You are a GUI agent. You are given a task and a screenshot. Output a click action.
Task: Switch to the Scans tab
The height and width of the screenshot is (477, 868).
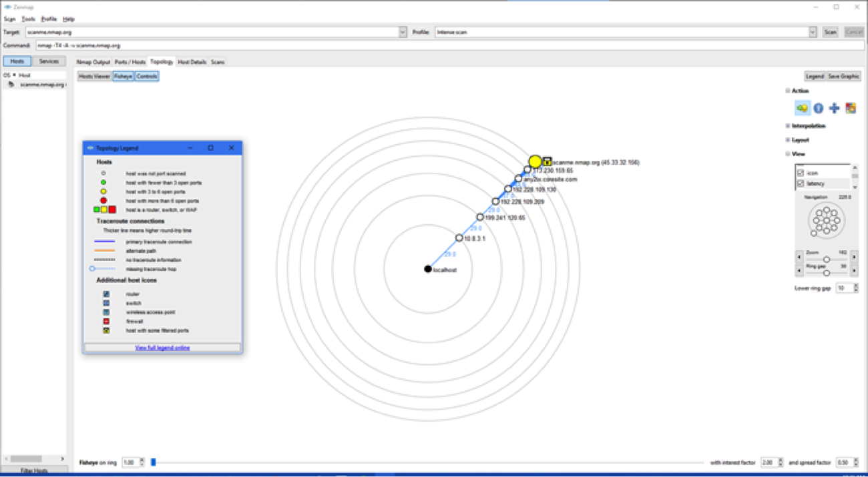pos(218,62)
